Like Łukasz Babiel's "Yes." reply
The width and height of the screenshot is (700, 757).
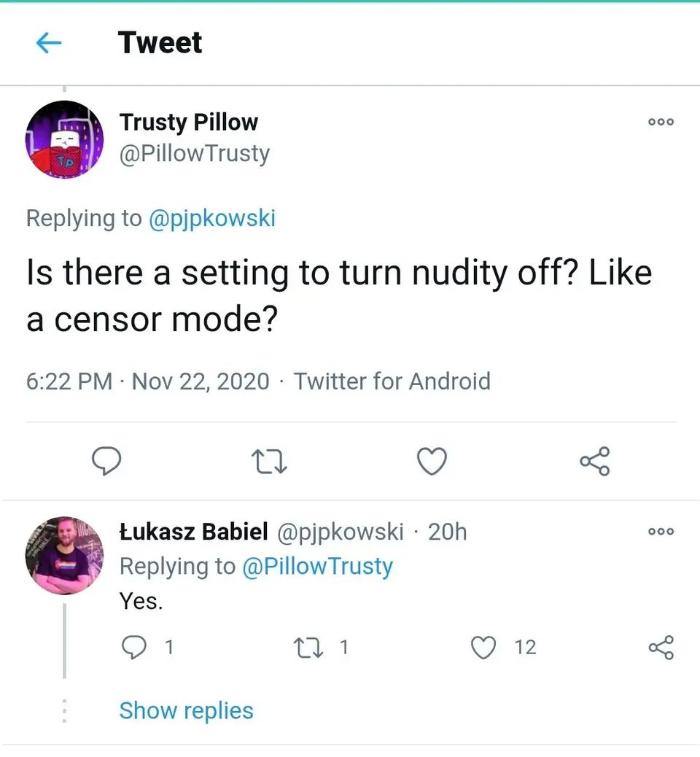(x=484, y=648)
